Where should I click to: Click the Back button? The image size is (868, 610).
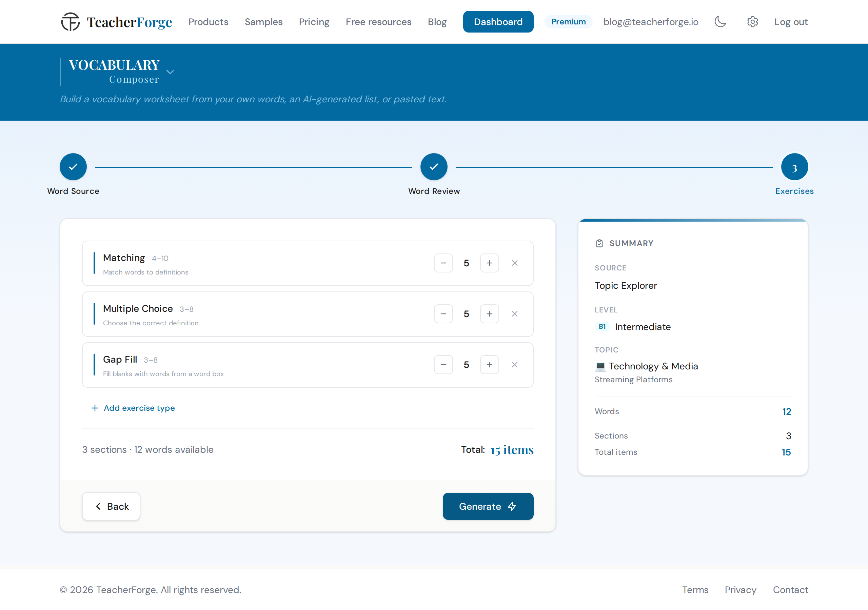coord(111,506)
